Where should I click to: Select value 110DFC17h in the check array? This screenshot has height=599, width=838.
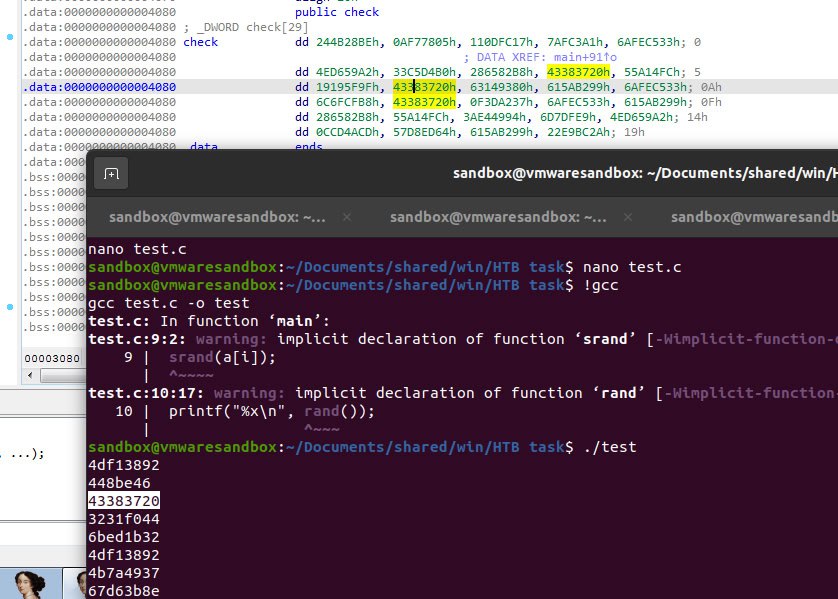coord(501,42)
